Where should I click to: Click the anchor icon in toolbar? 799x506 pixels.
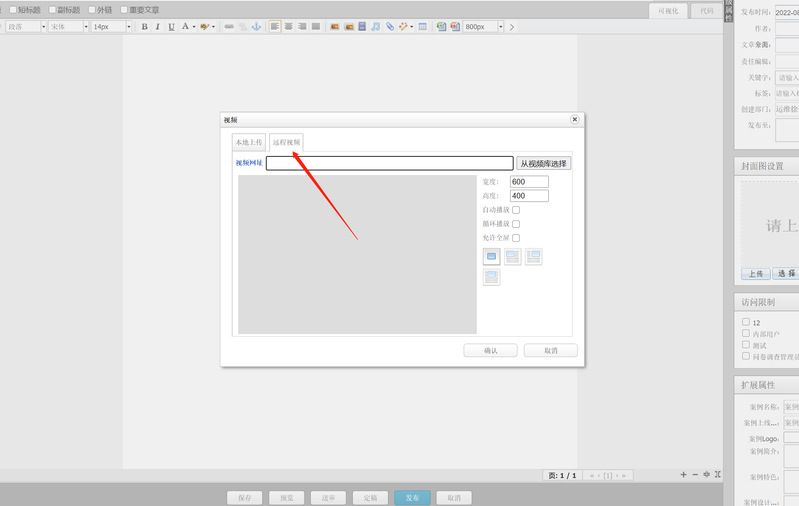[255, 27]
